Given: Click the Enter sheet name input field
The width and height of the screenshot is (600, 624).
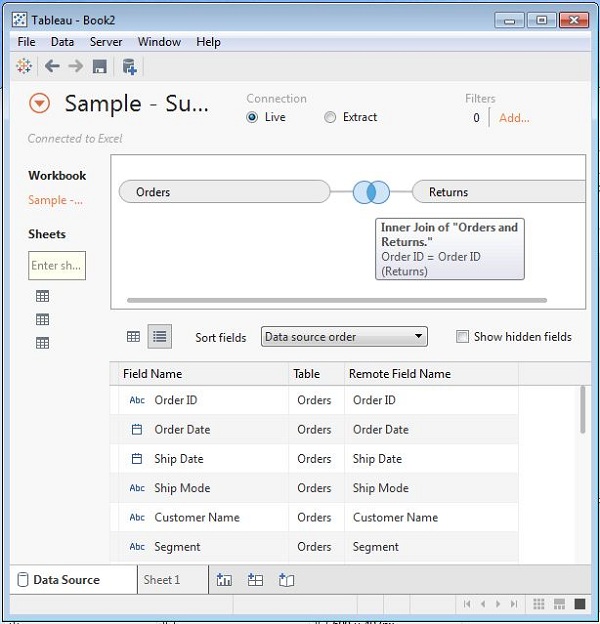Looking at the screenshot, I should click(57, 265).
